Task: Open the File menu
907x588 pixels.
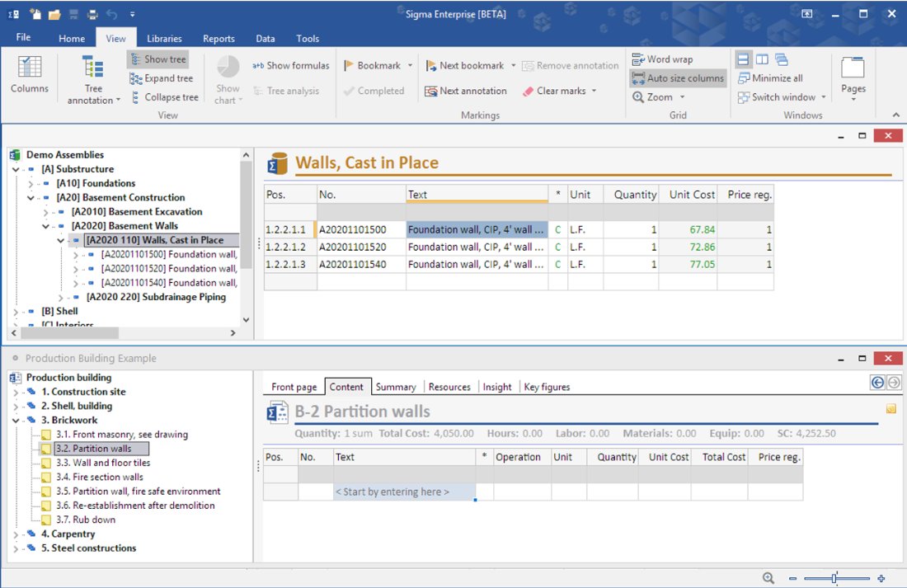Action: coord(23,37)
